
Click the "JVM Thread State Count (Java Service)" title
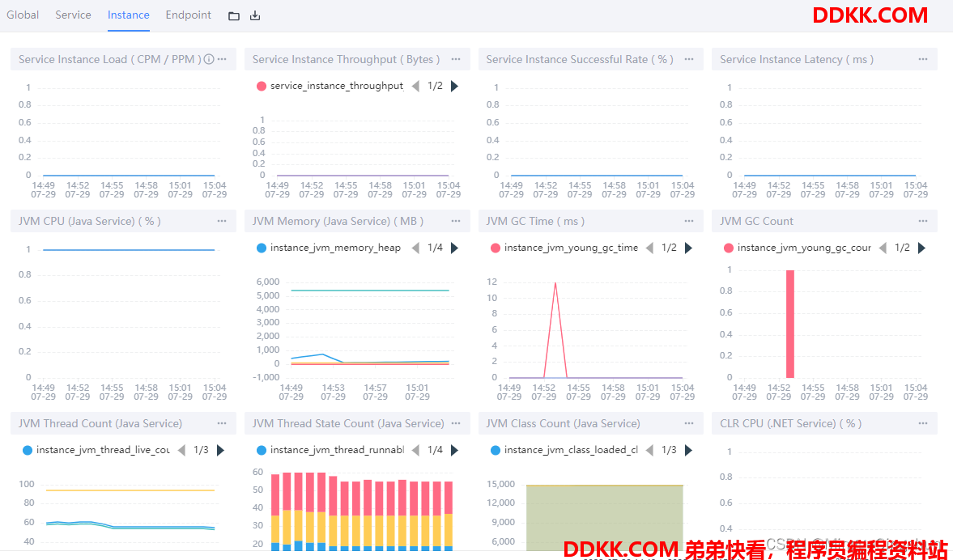[x=348, y=424]
